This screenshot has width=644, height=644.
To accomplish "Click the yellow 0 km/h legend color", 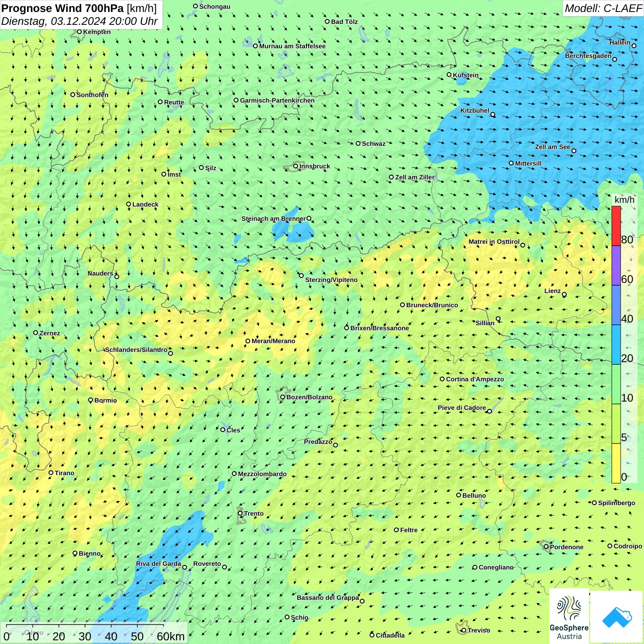I will [x=616, y=463].
